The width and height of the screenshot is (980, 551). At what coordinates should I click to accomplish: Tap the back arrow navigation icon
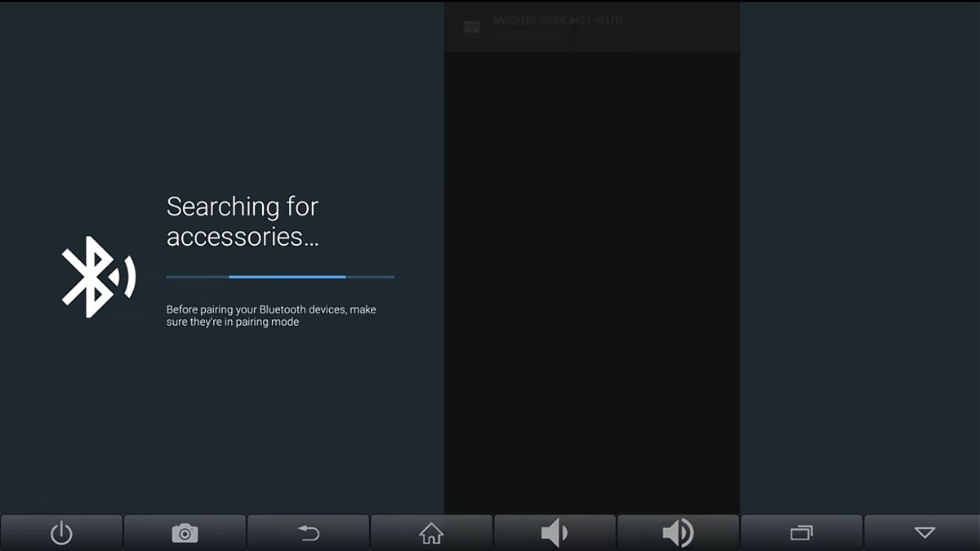(308, 531)
